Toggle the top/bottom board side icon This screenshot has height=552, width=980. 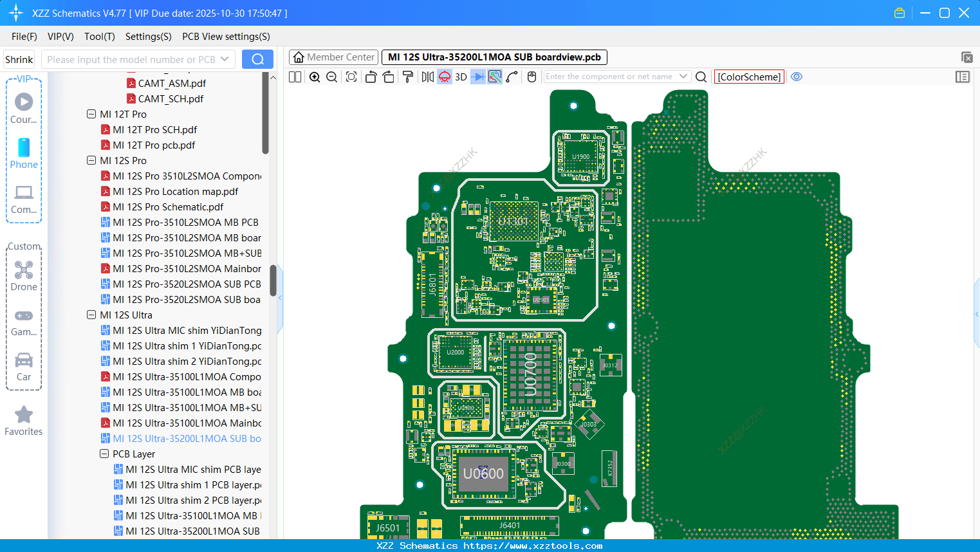point(444,77)
